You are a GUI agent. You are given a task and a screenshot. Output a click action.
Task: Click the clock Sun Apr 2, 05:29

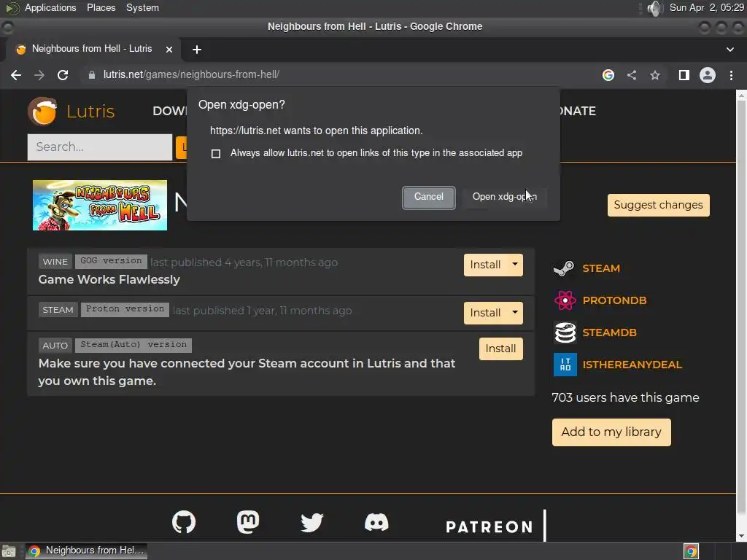706,8
